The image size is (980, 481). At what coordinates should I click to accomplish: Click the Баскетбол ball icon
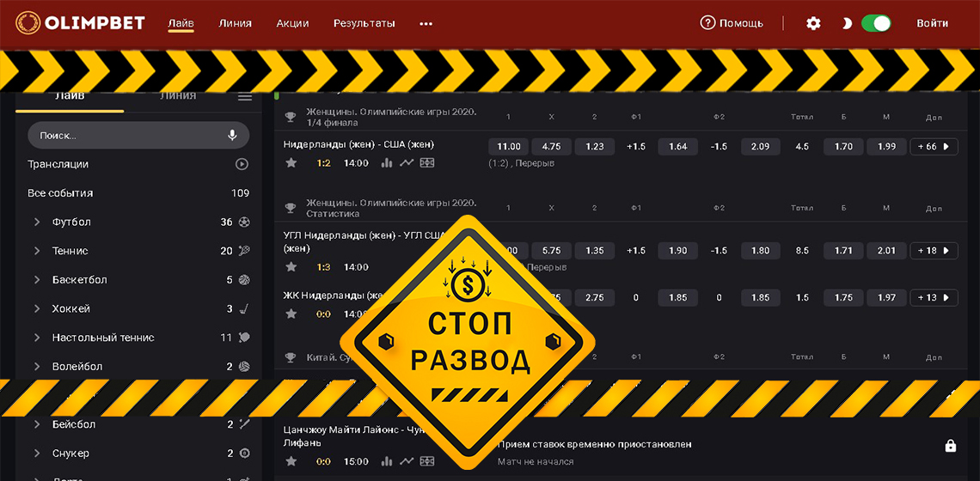click(x=244, y=280)
